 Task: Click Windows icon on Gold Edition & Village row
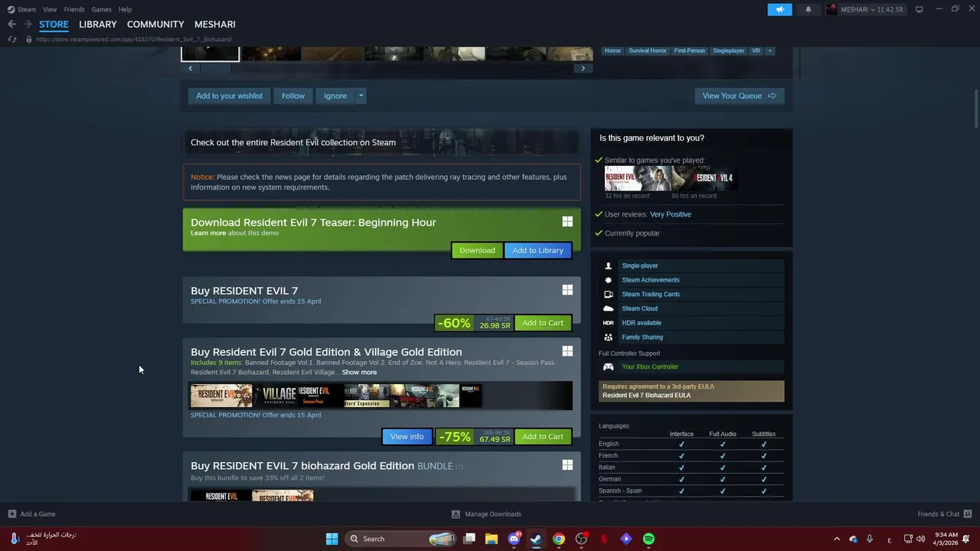[x=567, y=351]
